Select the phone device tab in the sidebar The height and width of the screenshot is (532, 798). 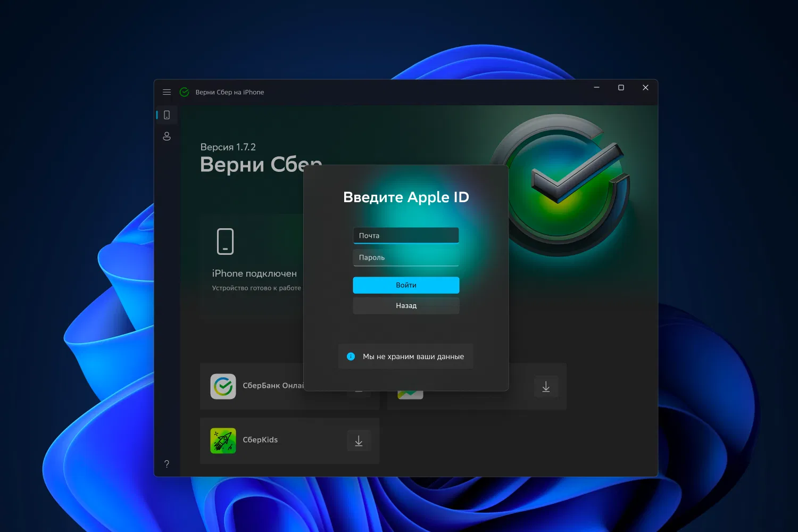(x=167, y=115)
